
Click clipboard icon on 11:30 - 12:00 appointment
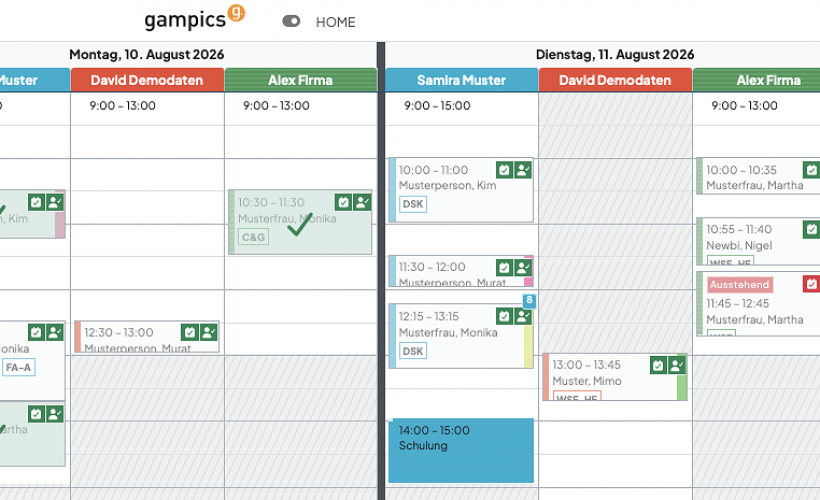point(504,268)
